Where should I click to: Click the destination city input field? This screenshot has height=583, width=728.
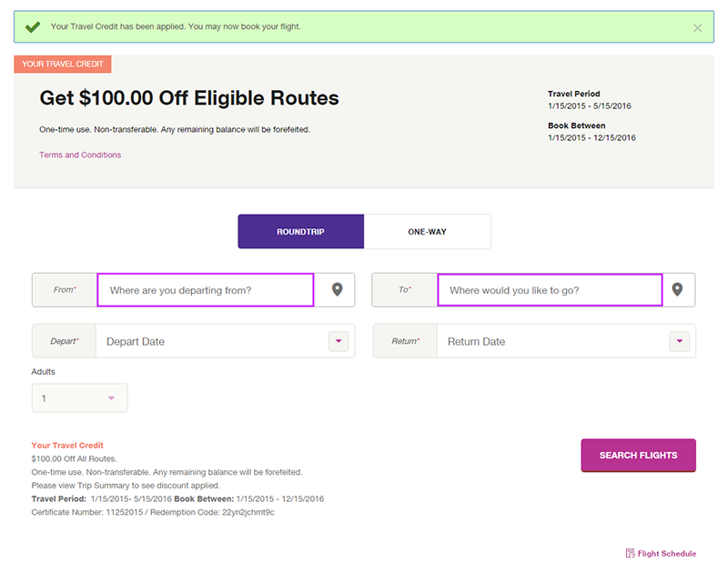click(549, 290)
